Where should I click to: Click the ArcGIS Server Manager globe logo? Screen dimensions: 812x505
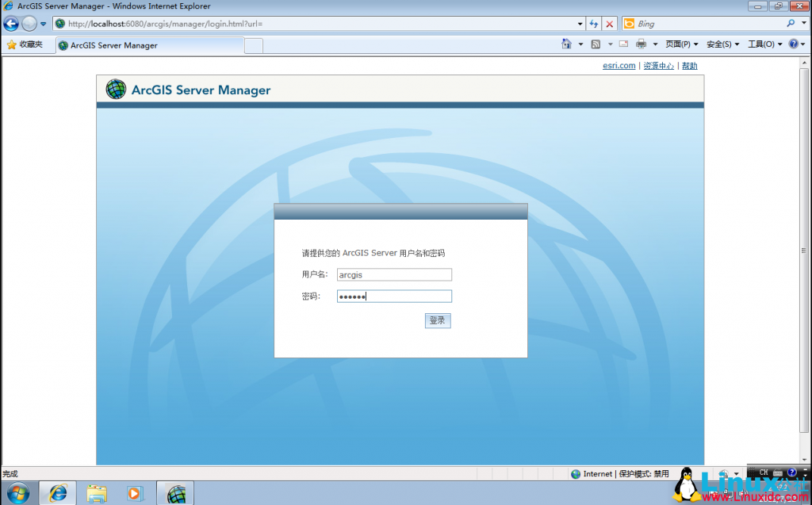point(116,89)
